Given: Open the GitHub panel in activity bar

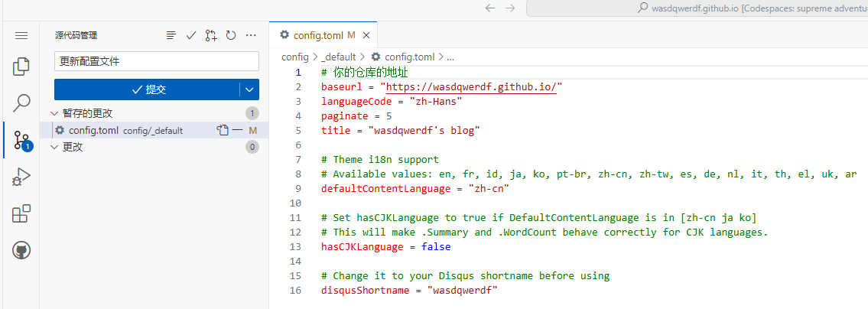Looking at the screenshot, I should point(21,250).
